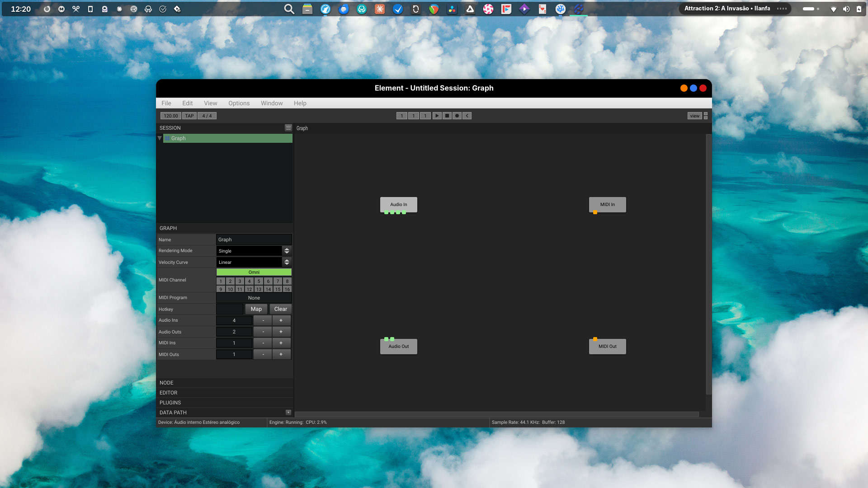Click the TAP tempo button
The height and width of the screenshot is (488, 868).
[189, 116]
